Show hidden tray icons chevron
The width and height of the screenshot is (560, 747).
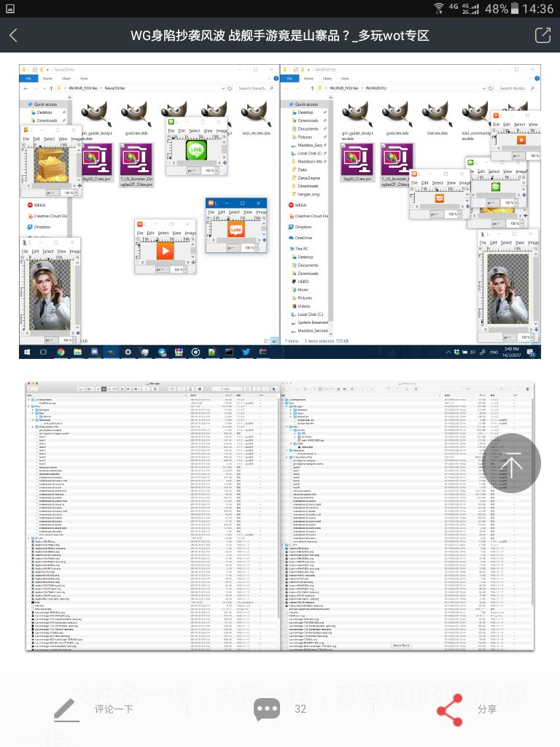click(448, 352)
